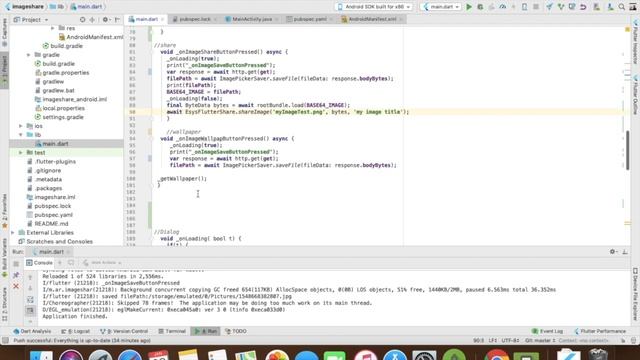Screen dimensions: 640x360
Task: Expand the res folder
Action: tap(53, 28)
